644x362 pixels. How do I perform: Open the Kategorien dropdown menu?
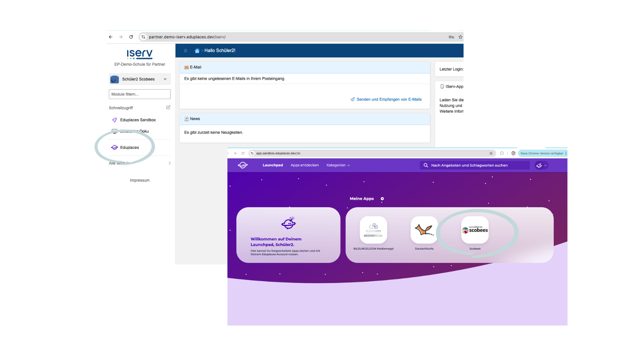coord(338,165)
